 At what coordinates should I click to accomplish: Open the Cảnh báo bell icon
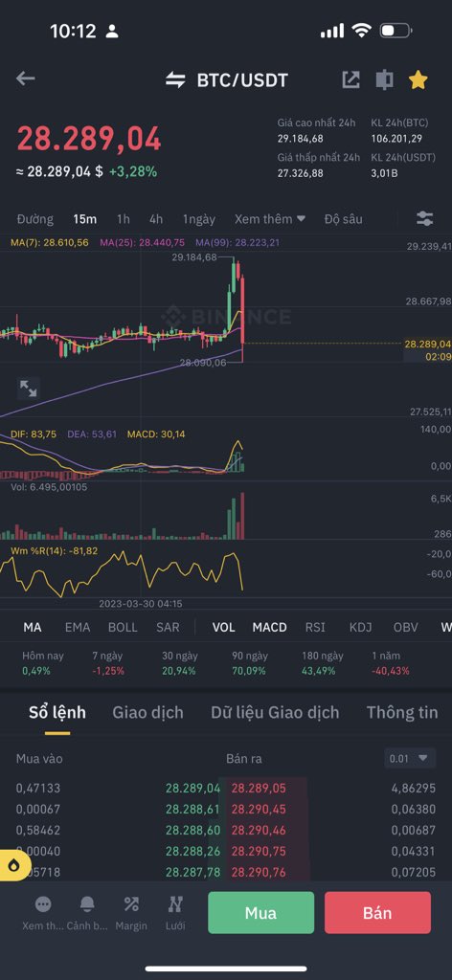pos(87,903)
